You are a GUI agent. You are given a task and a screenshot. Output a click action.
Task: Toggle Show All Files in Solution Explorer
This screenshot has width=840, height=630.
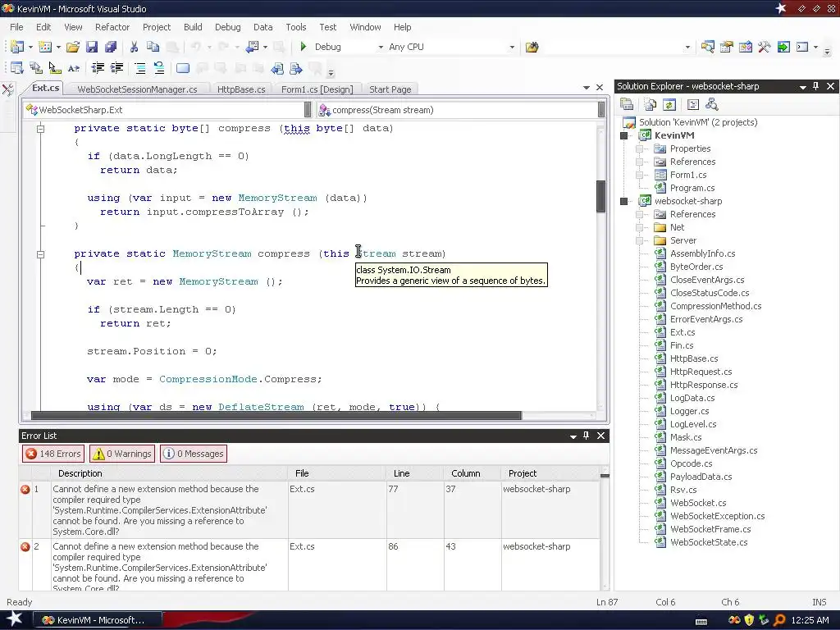tap(651, 104)
